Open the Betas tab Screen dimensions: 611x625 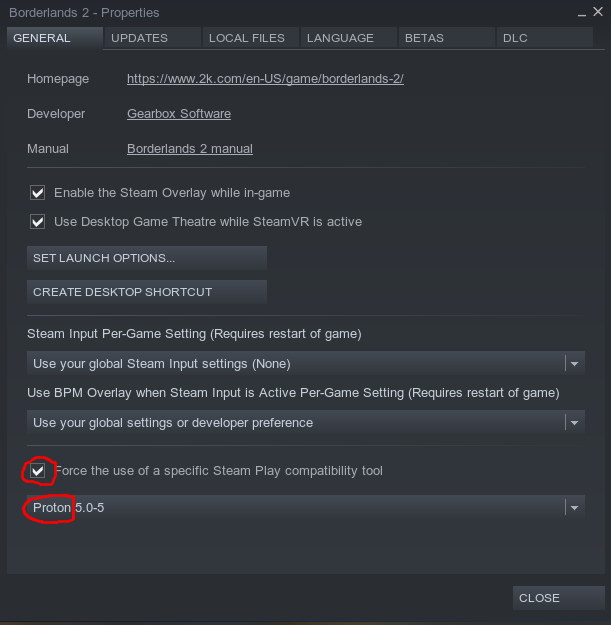tap(424, 38)
